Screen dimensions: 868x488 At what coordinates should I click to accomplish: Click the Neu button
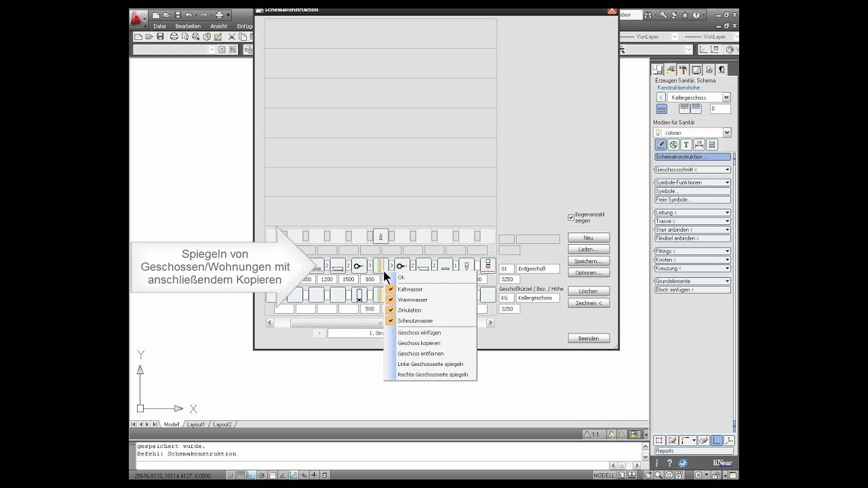click(x=589, y=238)
